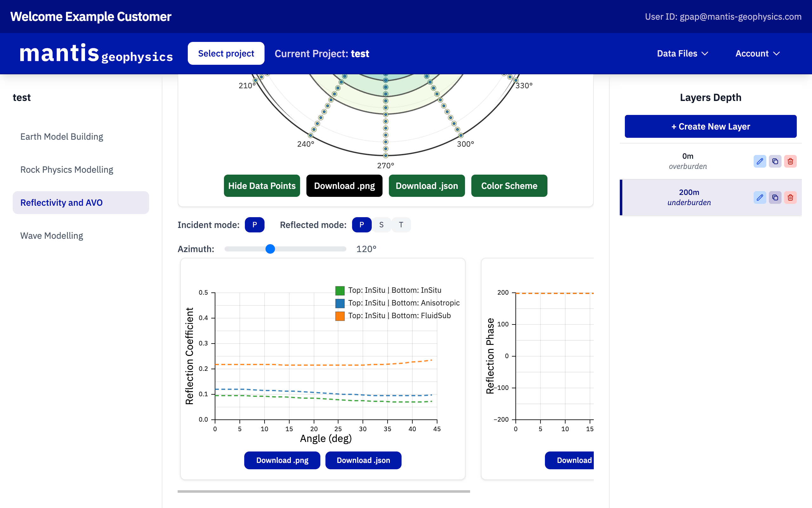The height and width of the screenshot is (508, 812).
Task: Click the Azimuth slider handle
Action: (270, 249)
